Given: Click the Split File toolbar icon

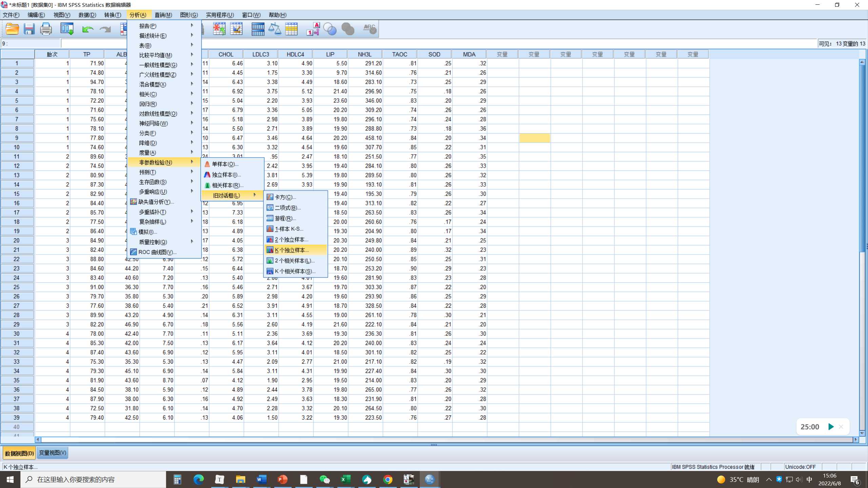Looking at the screenshot, I should click(x=258, y=29).
